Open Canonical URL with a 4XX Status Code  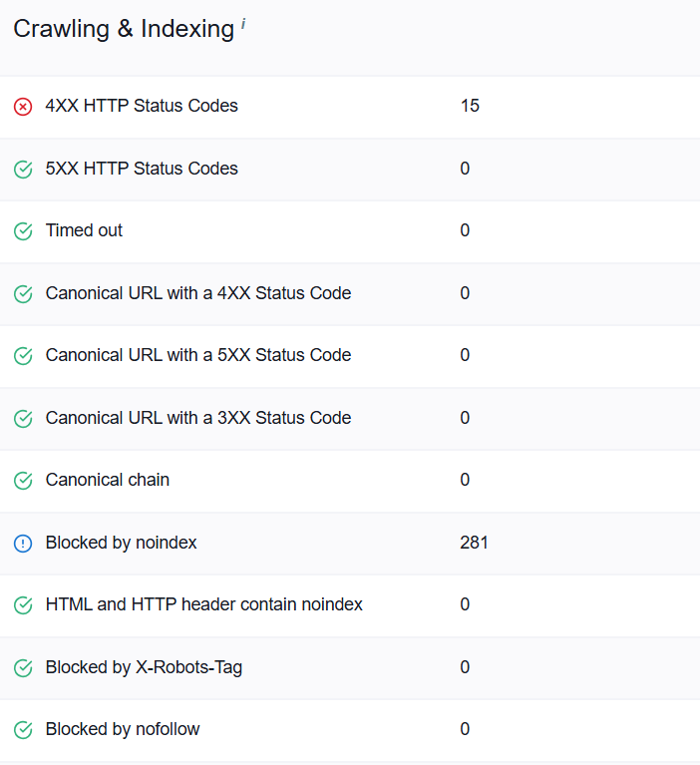(x=198, y=293)
